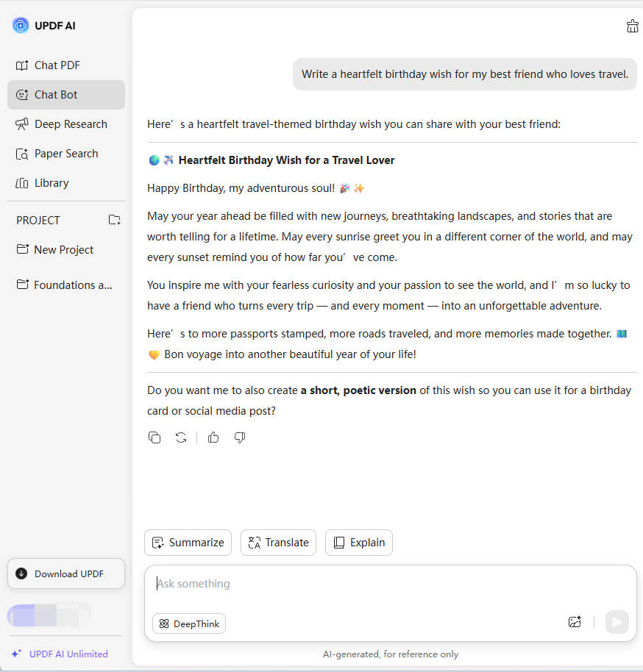Click the Summarize button
This screenshot has width=643, height=672.
(188, 543)
